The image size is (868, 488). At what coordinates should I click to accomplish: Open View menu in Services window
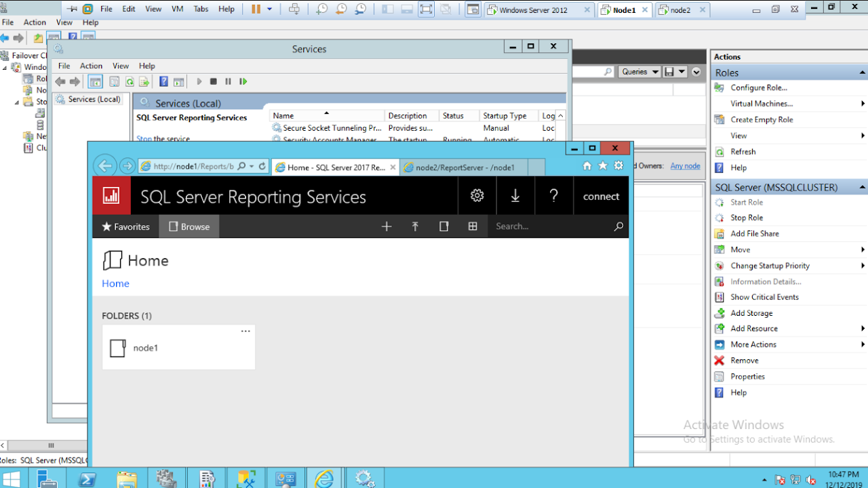click(121, 66)
